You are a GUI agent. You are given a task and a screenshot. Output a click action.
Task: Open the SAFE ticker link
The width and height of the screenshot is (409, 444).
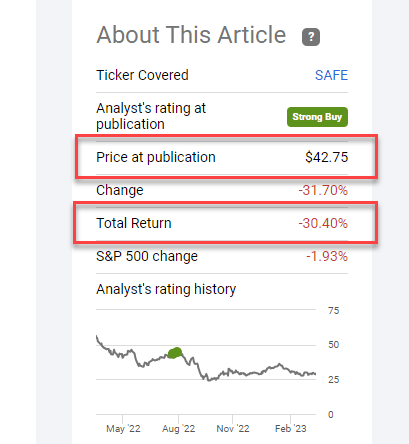(x=331, y=75)
